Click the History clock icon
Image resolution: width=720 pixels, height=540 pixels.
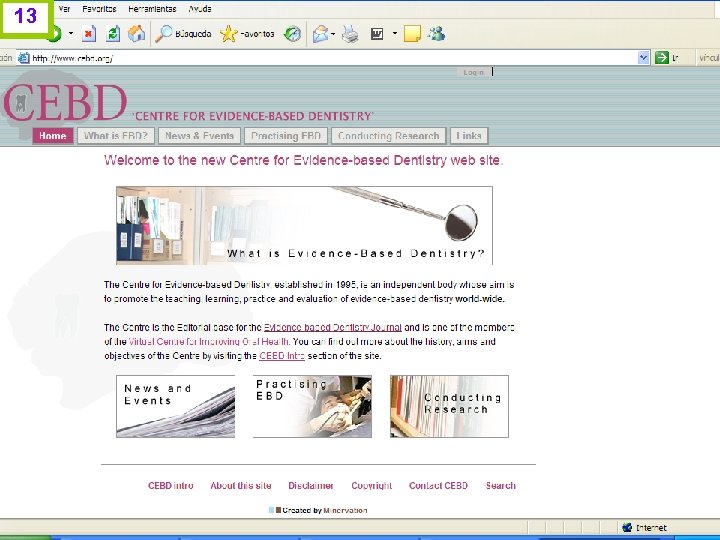292,34
